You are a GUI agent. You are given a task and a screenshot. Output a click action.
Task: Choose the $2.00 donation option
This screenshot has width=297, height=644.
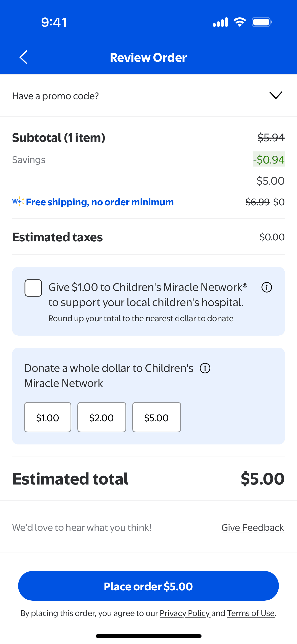pyautogui.click(x=102, y=417)
